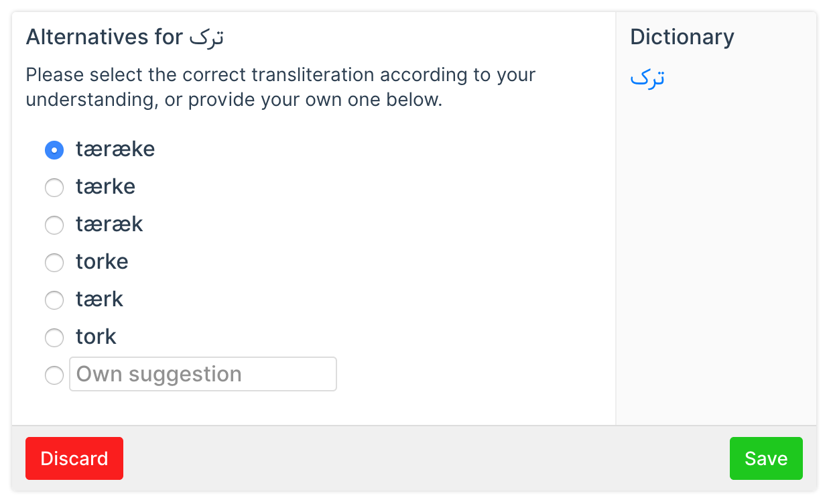
Task: Click the Dictionary panel heading
Action: 682,37
